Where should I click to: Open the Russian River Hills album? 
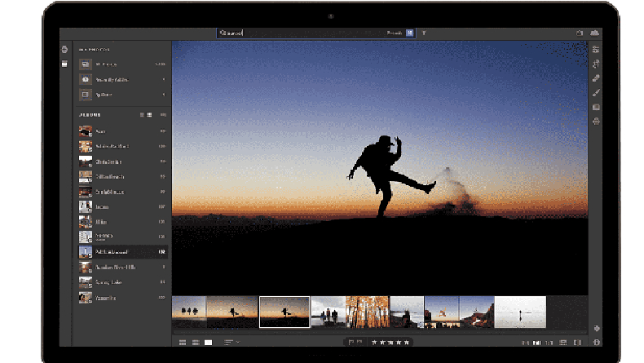122,268
